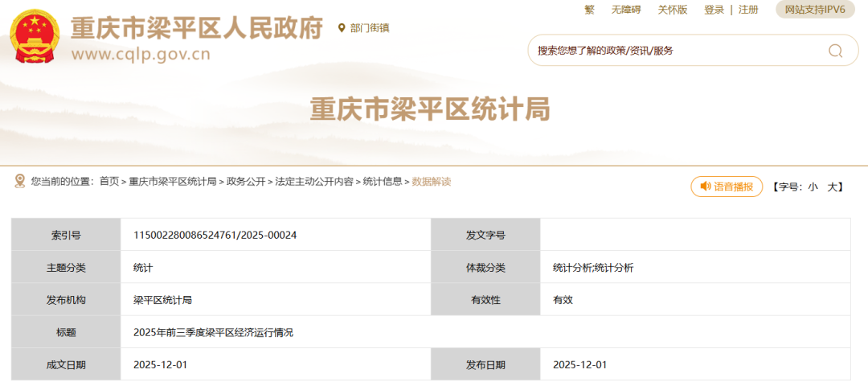The width and height of the screenshot is (868, 386).
Task: Set font size to 小
Action: 813,187
